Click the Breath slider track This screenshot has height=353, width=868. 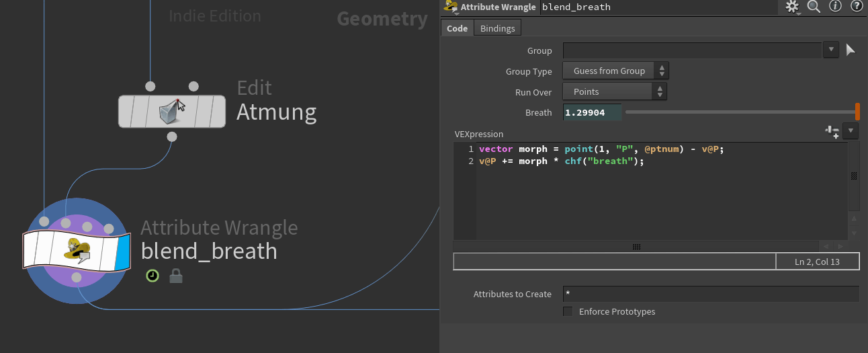tap(739, 113)
